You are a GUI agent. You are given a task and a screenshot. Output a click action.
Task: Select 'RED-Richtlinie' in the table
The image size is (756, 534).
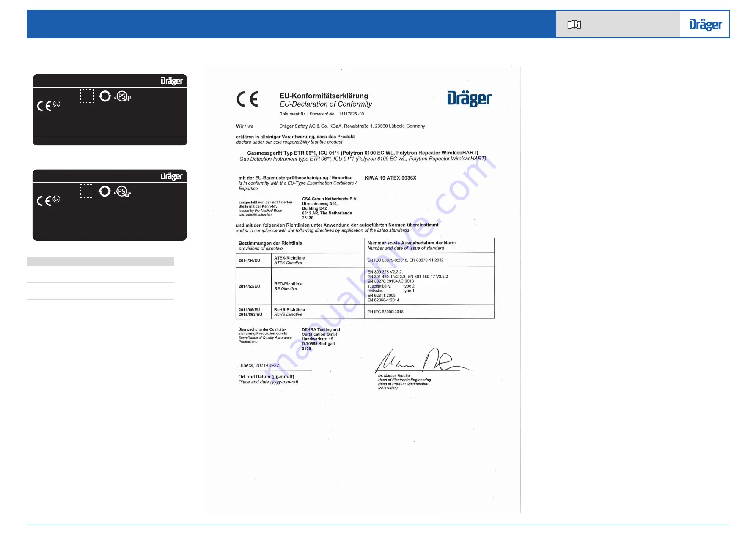(288, 284)
